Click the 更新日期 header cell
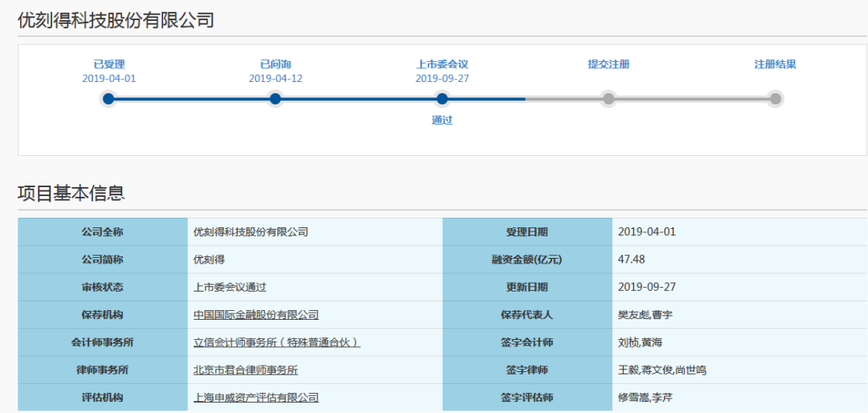The width and height of the screenshot is (868, 413). point(527,288)
